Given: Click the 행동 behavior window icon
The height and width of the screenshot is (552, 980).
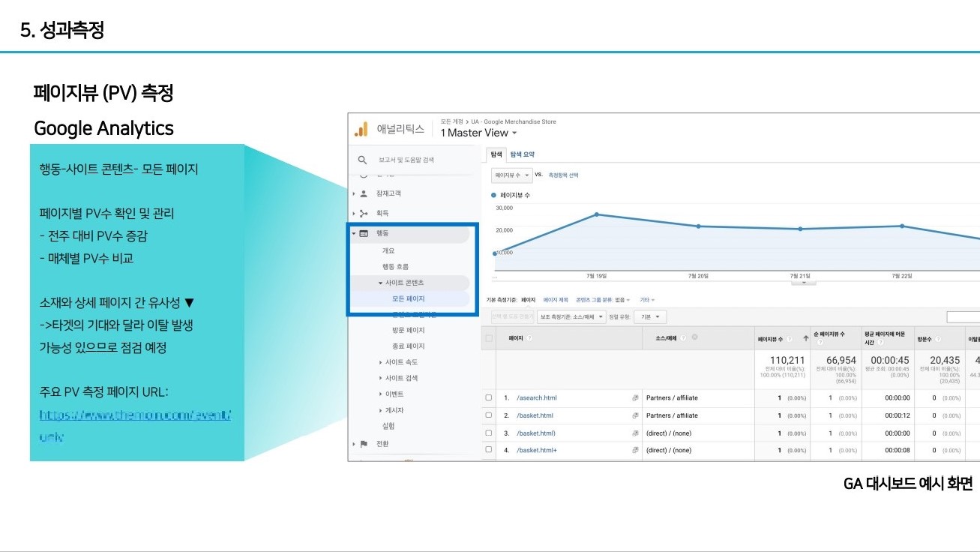Looking at the screenshot, I should 364,233.
